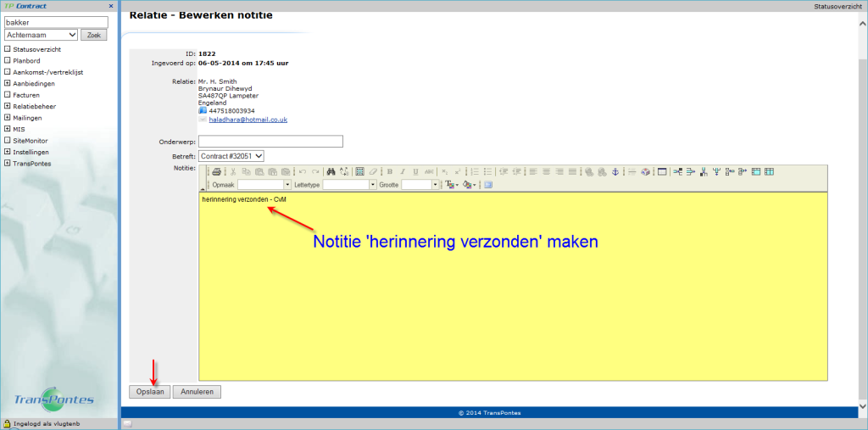The width and height of the screenshot is (868, 430).
Task: Open the Lettertype font dropdown
Action: coord(372,184)
